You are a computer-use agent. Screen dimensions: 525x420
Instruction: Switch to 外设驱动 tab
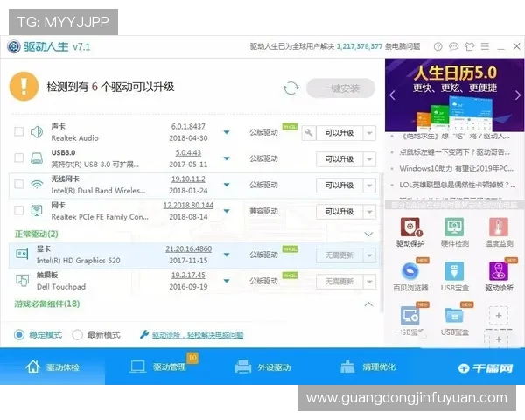click(x=262, y=367)
